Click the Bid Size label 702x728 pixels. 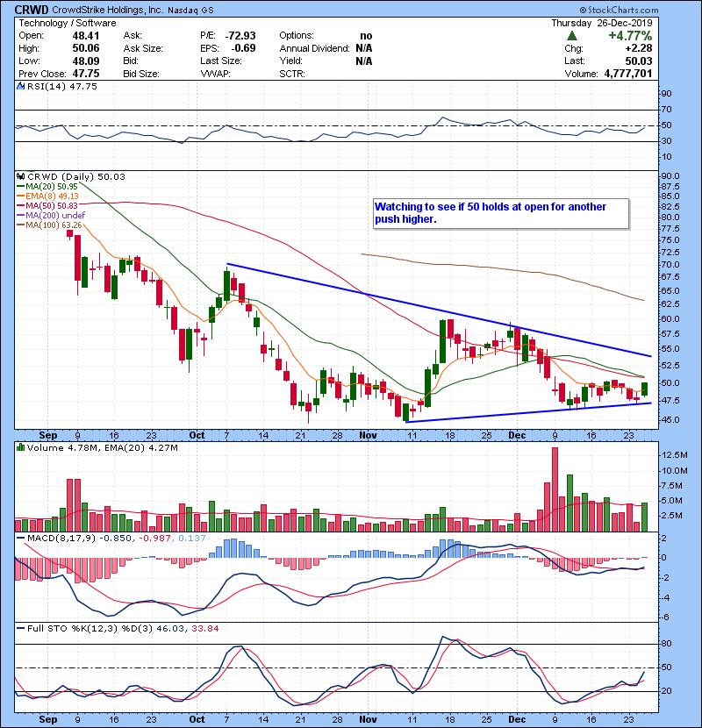(140, 74)
